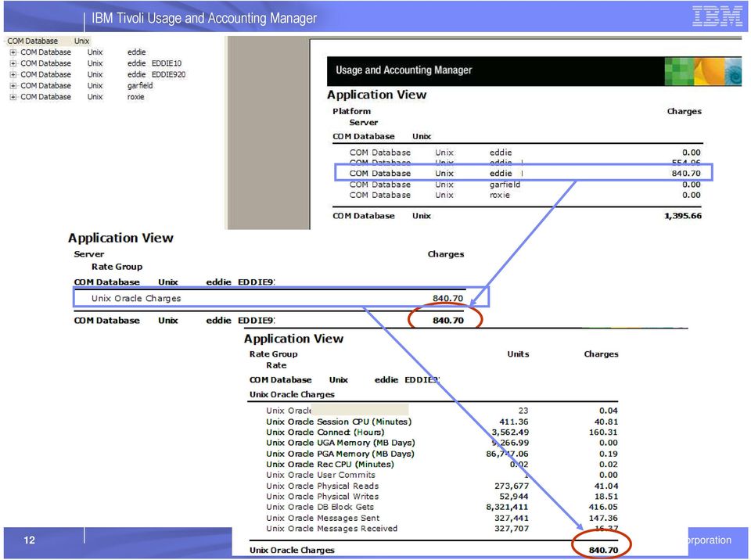Viewport: 751px width, 560px height.
Task: Expand the plain eddie node in the tree
Action: point(13,52)
